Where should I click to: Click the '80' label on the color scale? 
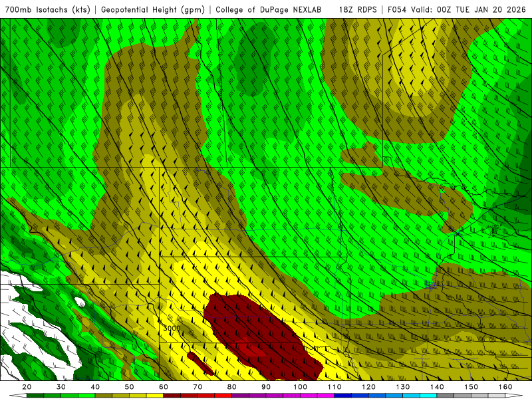coord(231,387)
